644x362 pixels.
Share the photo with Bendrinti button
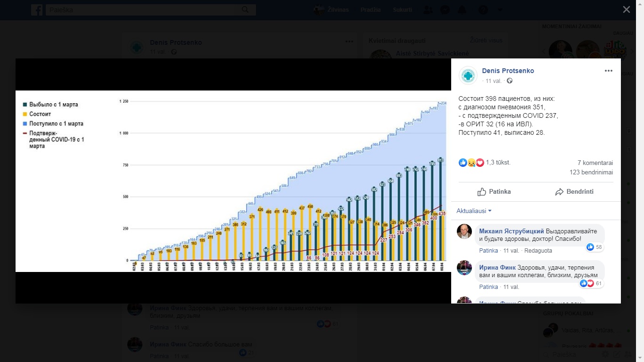coord(574,192)
